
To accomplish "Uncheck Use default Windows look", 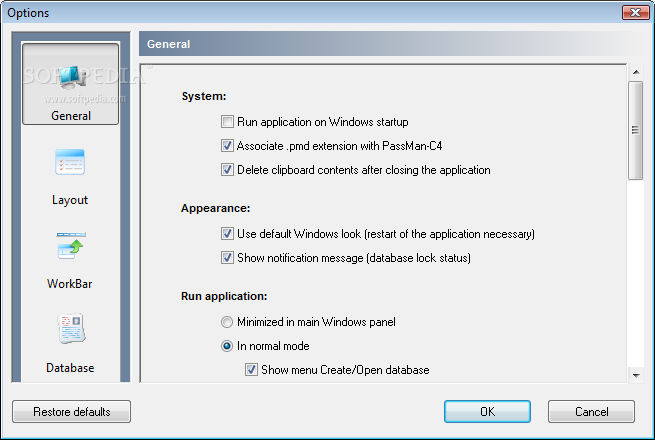I will pyautogui.click(x=227, y=234).
